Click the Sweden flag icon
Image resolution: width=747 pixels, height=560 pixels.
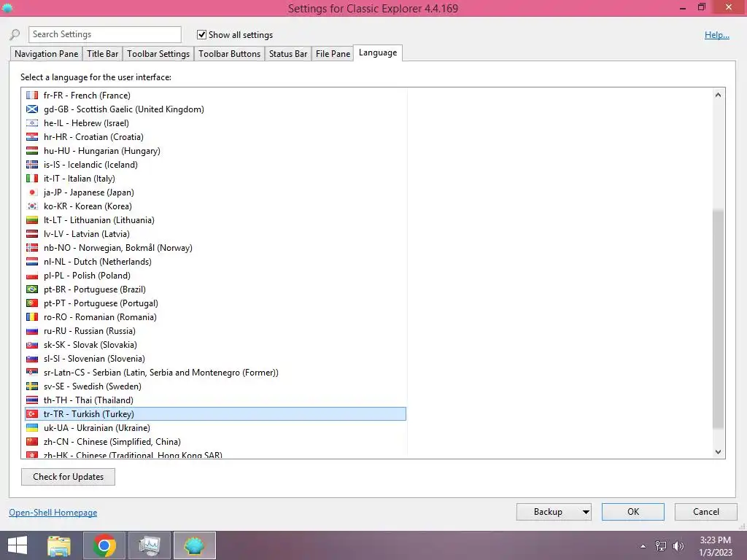(x=32, y=386)
